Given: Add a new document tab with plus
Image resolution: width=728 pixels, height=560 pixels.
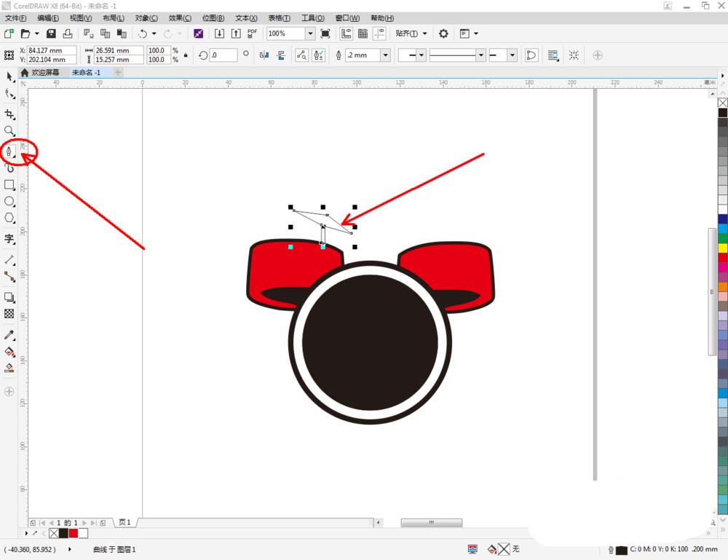Looking at the screenshot, I should [x=118, y=72].
